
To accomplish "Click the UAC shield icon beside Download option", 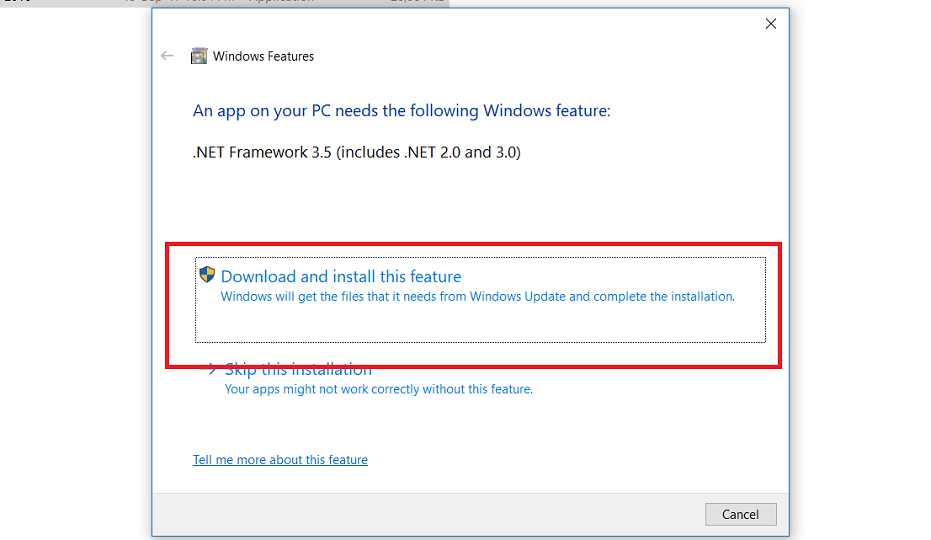I will (x=207, y=275).
